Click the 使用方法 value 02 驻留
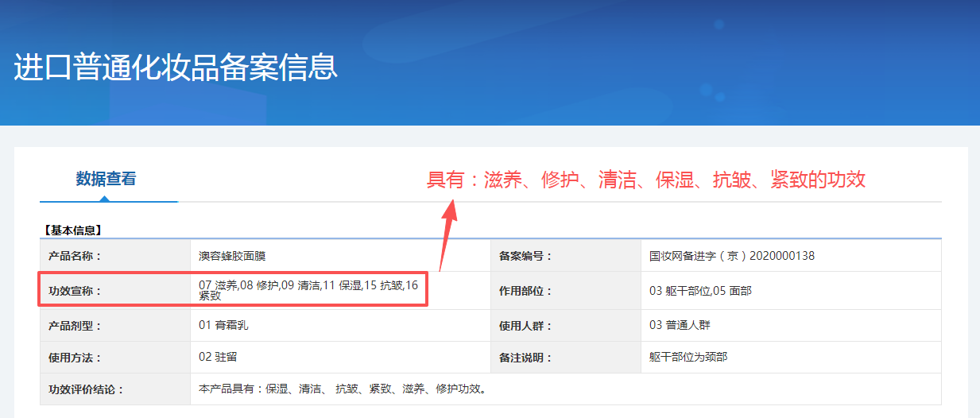Screen dimensions: 980x418 [x=218, y=357]
